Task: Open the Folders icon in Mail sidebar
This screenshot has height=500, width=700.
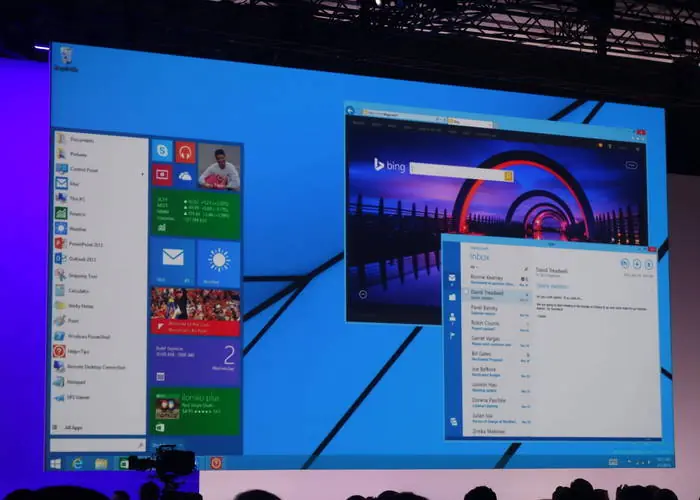Action: [452, 297]
